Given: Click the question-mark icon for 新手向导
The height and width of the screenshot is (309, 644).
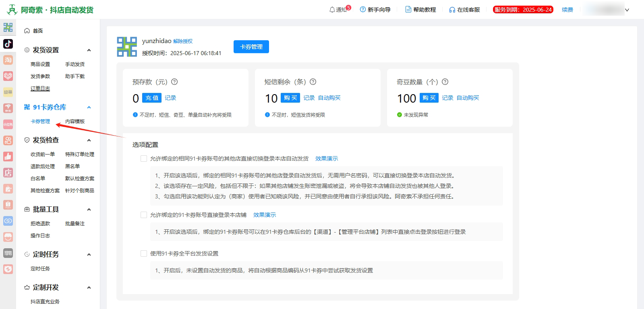Looking at the screenshot, I should [363, 10].
